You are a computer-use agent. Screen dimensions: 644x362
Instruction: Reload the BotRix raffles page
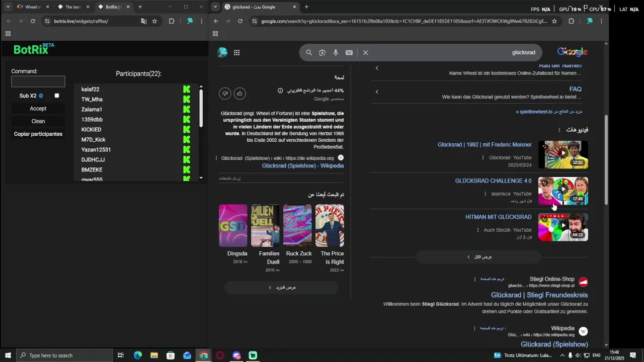(33, 21)
